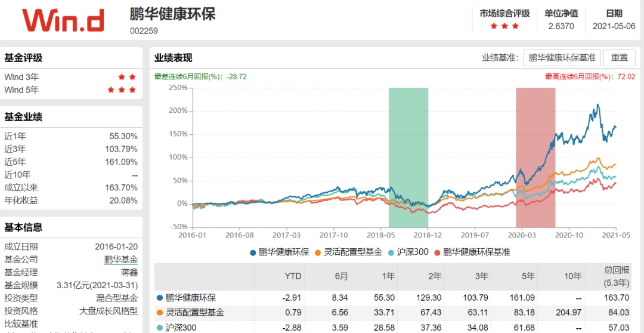Click the 2018-12 x-axis label

pos(428,236)
